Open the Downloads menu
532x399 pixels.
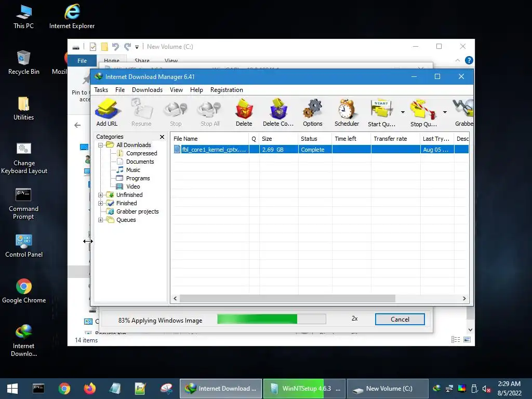147,90
